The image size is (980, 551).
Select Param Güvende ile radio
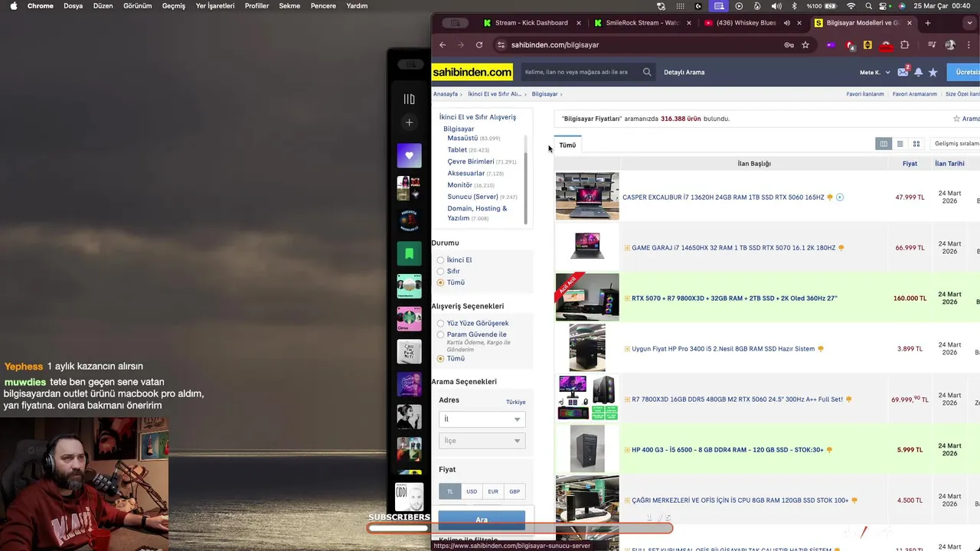click(440, 335)
